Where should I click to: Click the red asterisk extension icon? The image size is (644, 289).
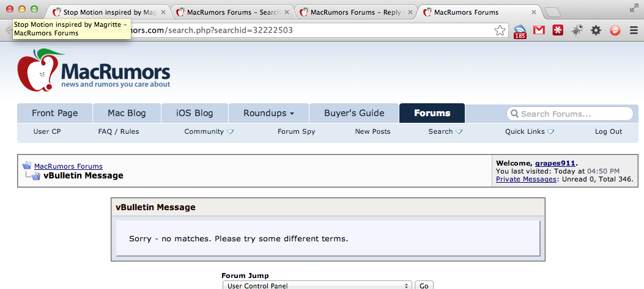click(558, 30)
